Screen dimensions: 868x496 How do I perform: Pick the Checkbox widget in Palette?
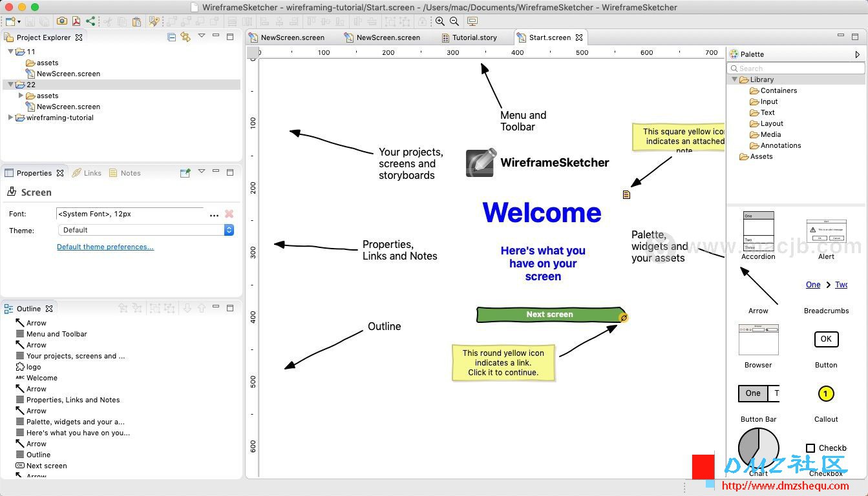click(x=826, y=459)
